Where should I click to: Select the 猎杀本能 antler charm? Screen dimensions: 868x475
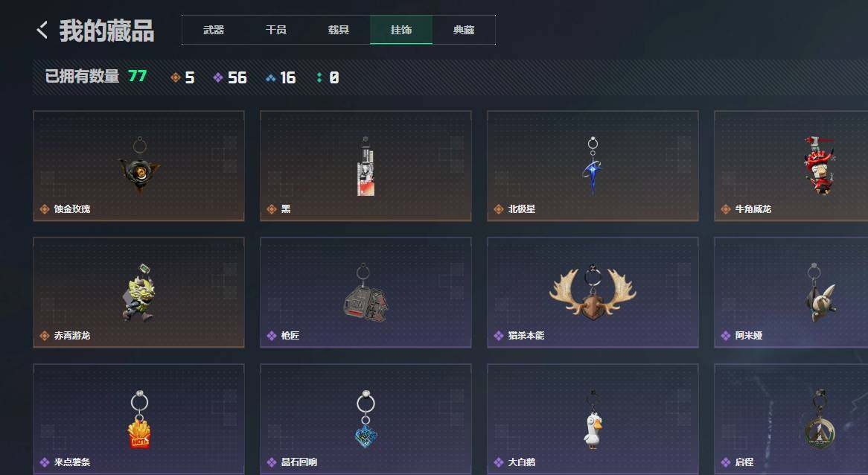tap(593, 293)
